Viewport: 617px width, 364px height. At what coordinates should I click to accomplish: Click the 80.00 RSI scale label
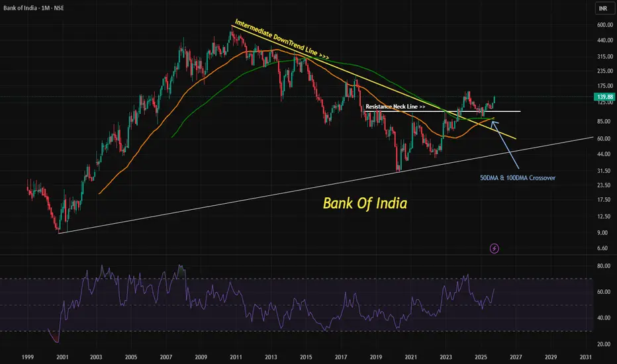click(x=603, y=266)
